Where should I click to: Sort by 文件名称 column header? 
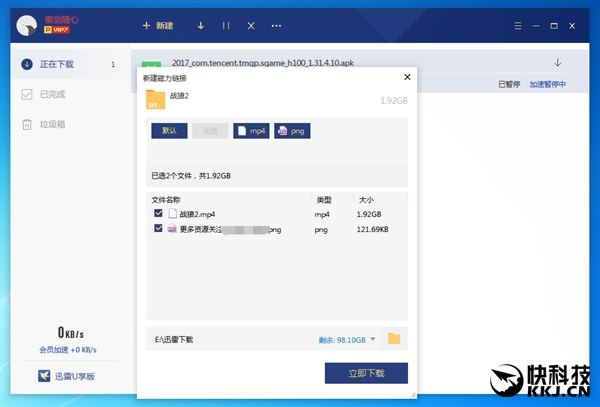tap(166, 200)
